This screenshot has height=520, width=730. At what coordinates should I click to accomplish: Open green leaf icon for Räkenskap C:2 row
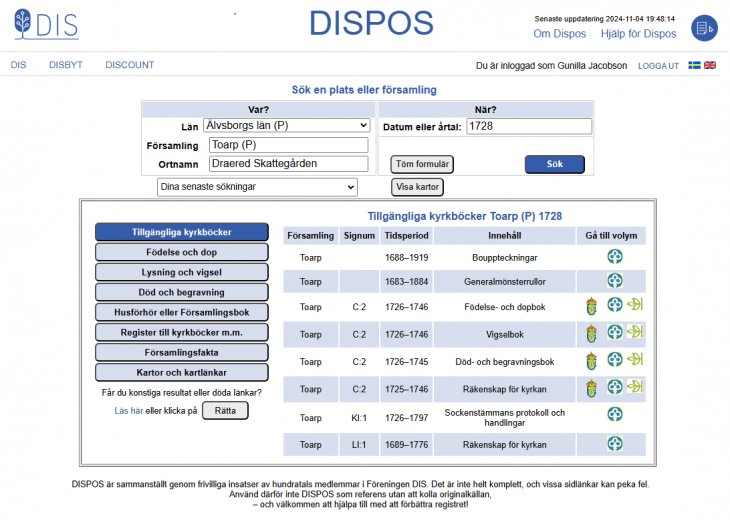pyautogui.click(x=635, y=387)
